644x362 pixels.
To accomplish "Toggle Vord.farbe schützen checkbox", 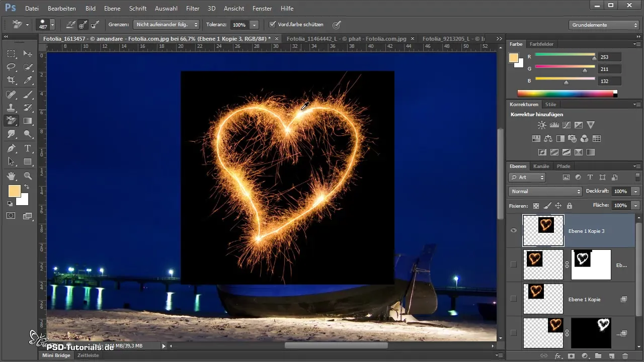I will tap(273, 24).
